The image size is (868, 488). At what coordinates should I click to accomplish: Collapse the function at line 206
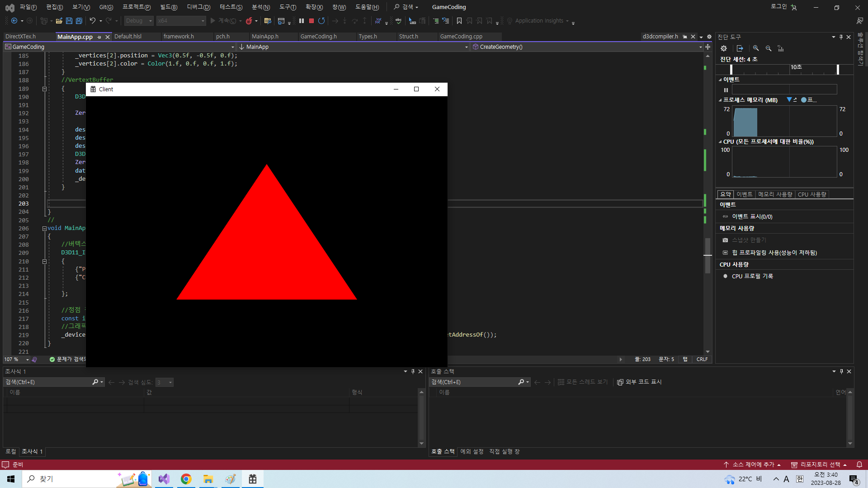click(44, 229)
